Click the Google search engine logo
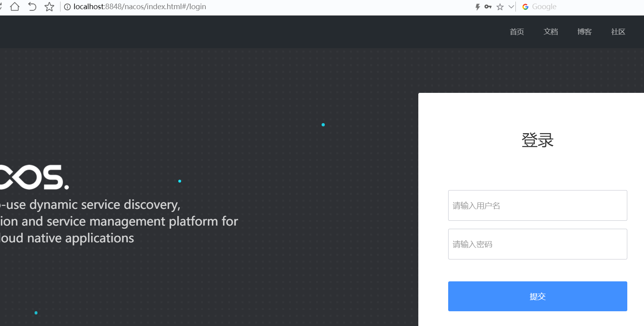Image resolution: width=644 pixels, height=326 pixels. click(525, 7)
